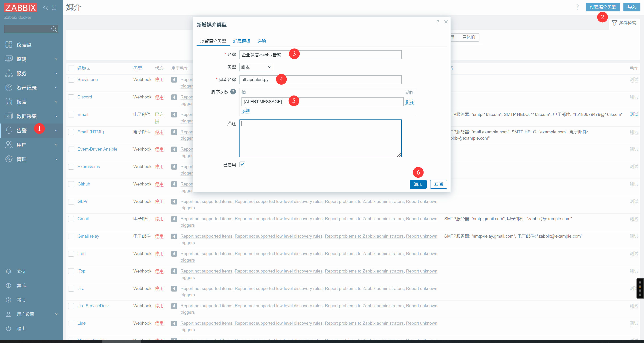Image resolution: width=644 pixels, height=343 pixels.
Task: Check the Discord row checkbox
Action: pos(71,97)
